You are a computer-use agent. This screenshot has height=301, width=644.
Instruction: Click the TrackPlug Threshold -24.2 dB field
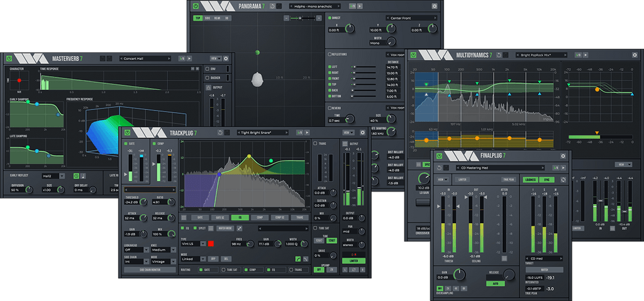pyautogui.click(x=132, y=202)
